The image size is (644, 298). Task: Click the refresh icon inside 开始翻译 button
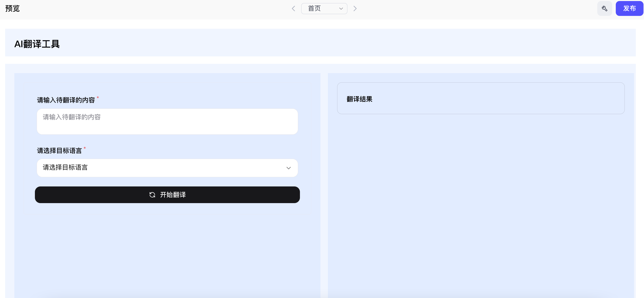tap(152, 195)
